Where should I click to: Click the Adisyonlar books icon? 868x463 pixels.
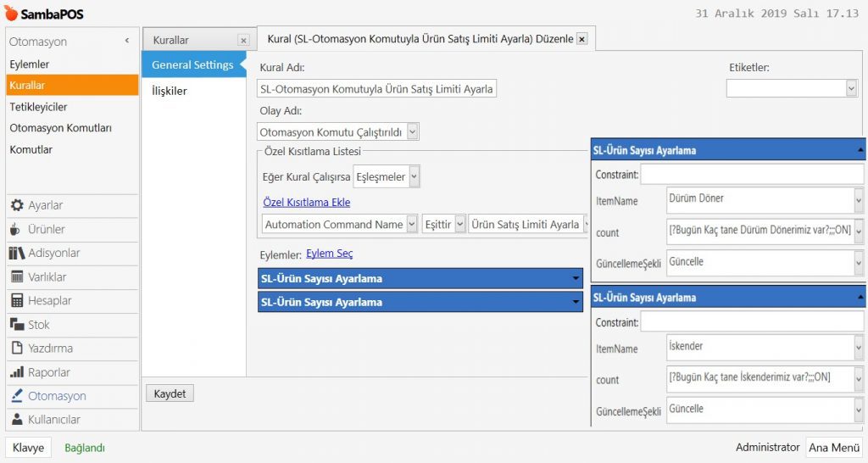(16, 253)
